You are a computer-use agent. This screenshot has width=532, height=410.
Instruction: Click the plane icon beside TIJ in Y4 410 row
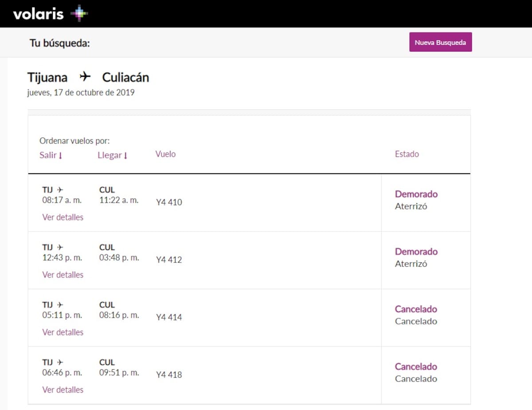[60, 190]
